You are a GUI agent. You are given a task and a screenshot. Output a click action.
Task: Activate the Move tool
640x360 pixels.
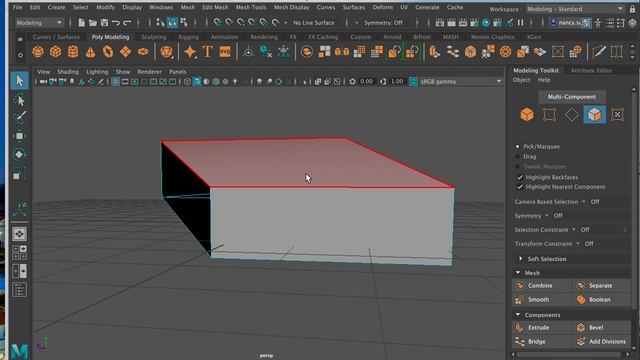[x=19, y=136]
